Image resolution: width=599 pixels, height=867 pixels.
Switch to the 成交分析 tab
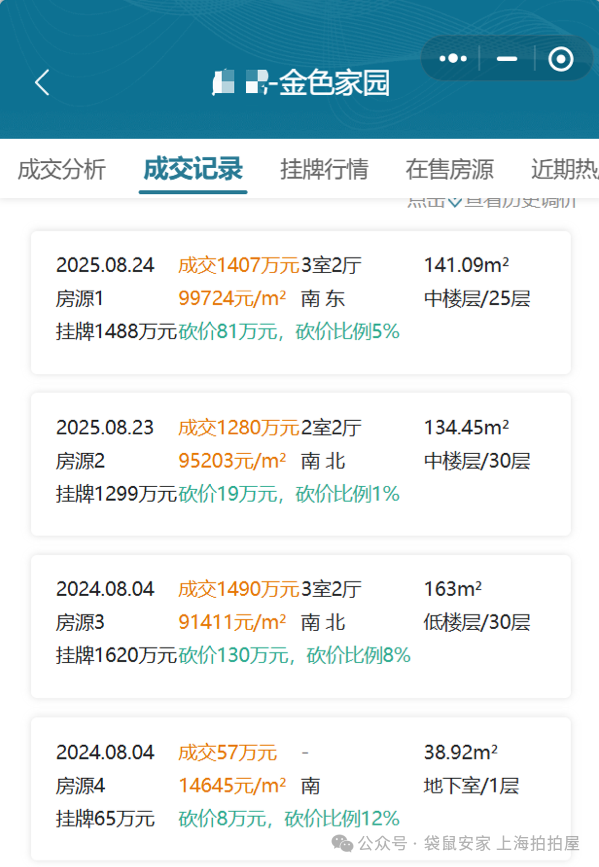pos(61,169)
